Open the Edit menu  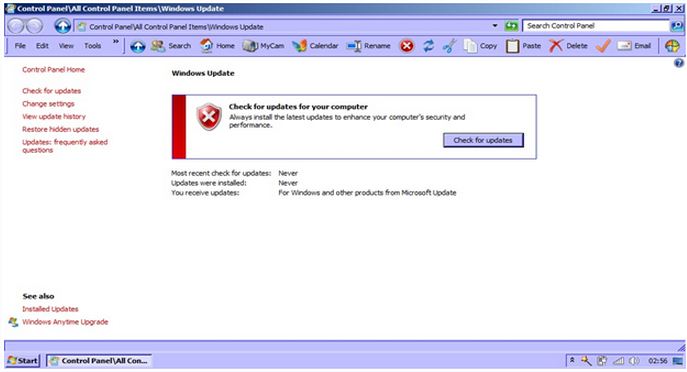pos(42,46)
